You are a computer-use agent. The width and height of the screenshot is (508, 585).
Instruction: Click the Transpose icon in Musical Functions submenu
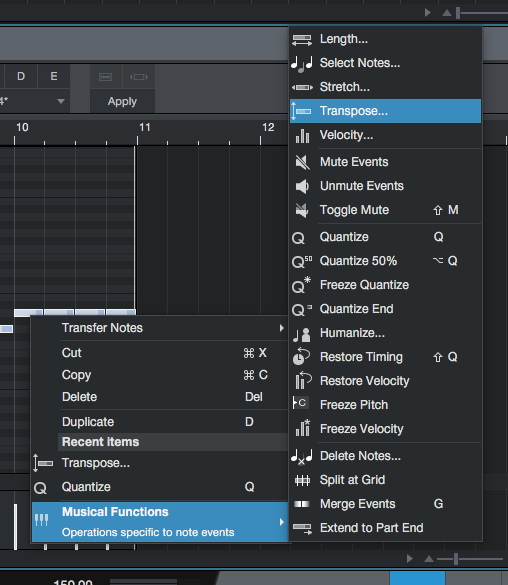pos(301,111)
